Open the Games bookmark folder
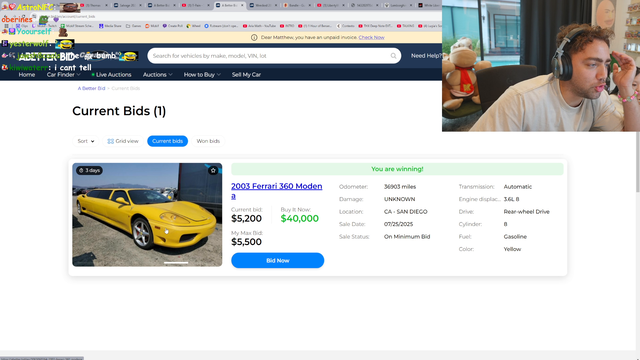640x360 pixels. [x=133, y=26]
